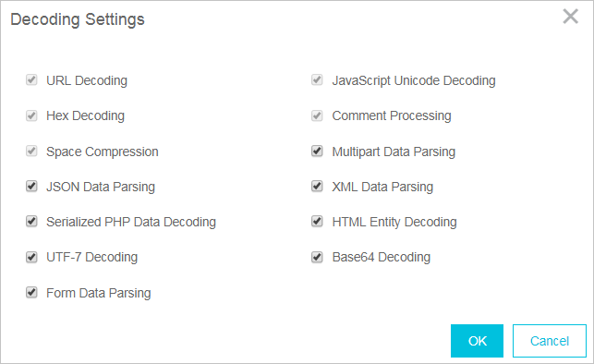Uncheck HTML Entity Decoding checkbox
Screen dimensions: 594x364
pyautogui.click(x=317, y=221)
